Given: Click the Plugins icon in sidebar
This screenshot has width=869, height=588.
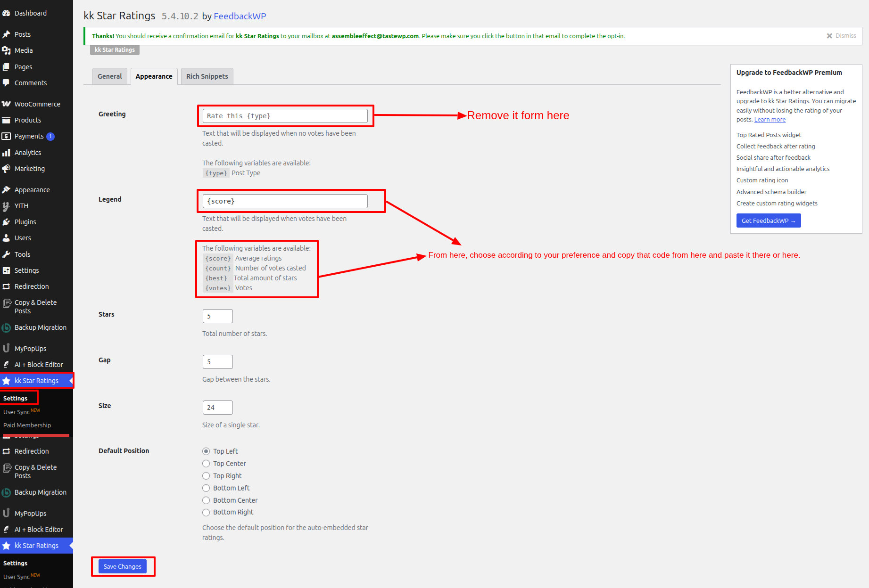Looking at the screenshot, I should 6,222.
